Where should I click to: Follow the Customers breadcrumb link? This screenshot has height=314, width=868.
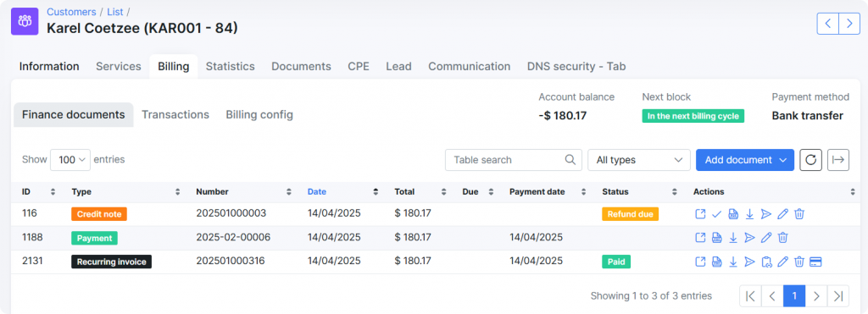pos(71,12)
